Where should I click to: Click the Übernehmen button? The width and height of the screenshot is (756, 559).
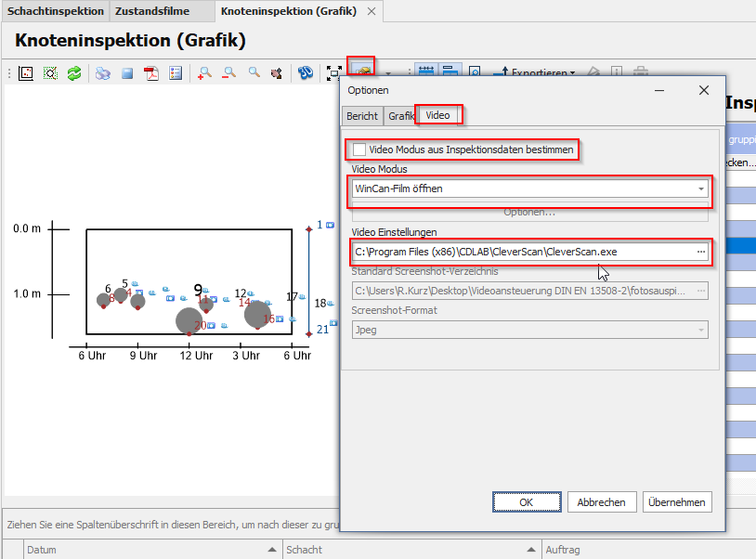pyautogui.click(x=677, y=502)
